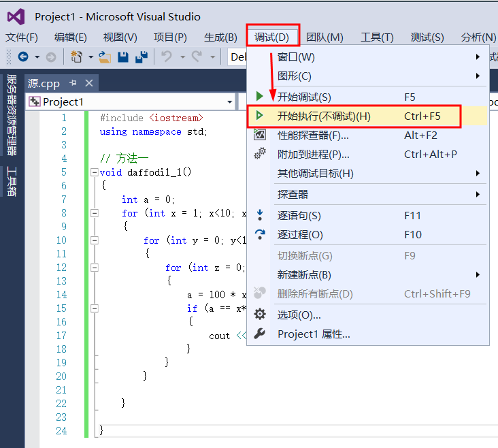The width and height of the screenshot is (498, 448).
Task: Open the 生成(B) menu
Action: point(220,37)
